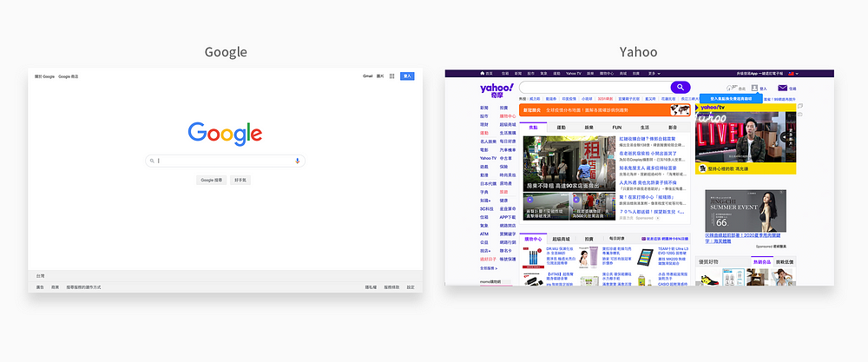Viewport: 868px width, 362px height.
Task: Switch to the 運動 news tab
Action: [561, 128]
